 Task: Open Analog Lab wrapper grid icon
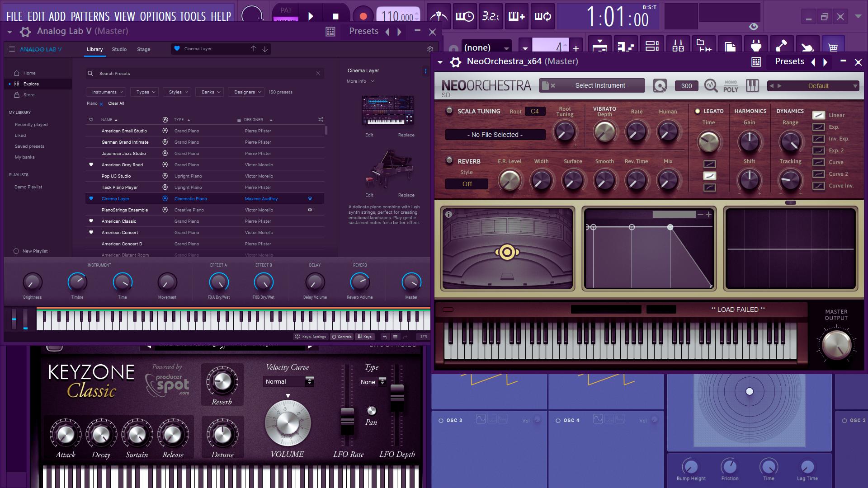click(330, 32)
